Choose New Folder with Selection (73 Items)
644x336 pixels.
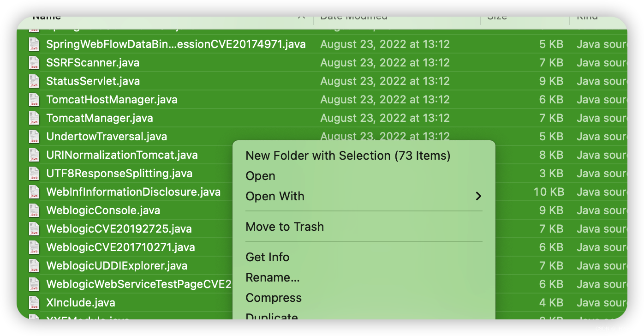(348, 156)
